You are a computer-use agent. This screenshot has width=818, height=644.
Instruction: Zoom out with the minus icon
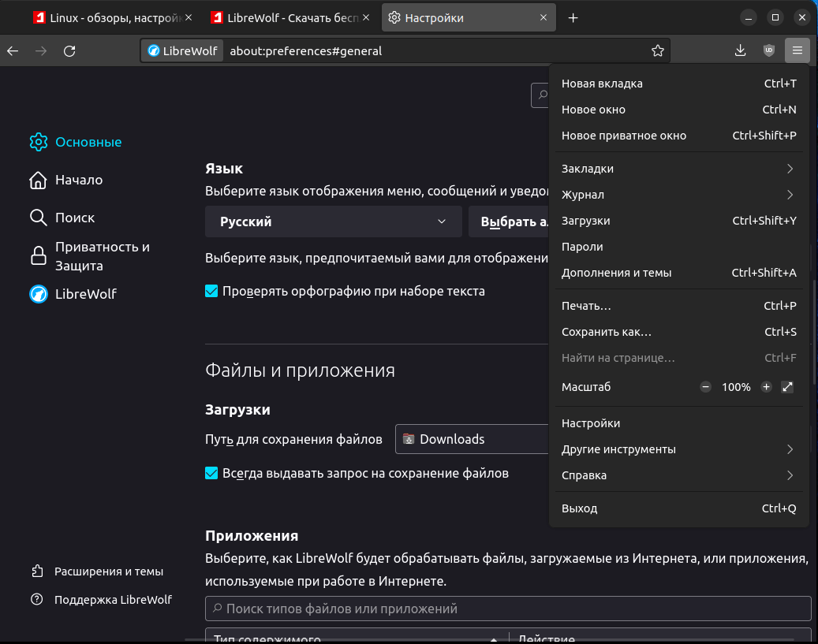[705, 387]
